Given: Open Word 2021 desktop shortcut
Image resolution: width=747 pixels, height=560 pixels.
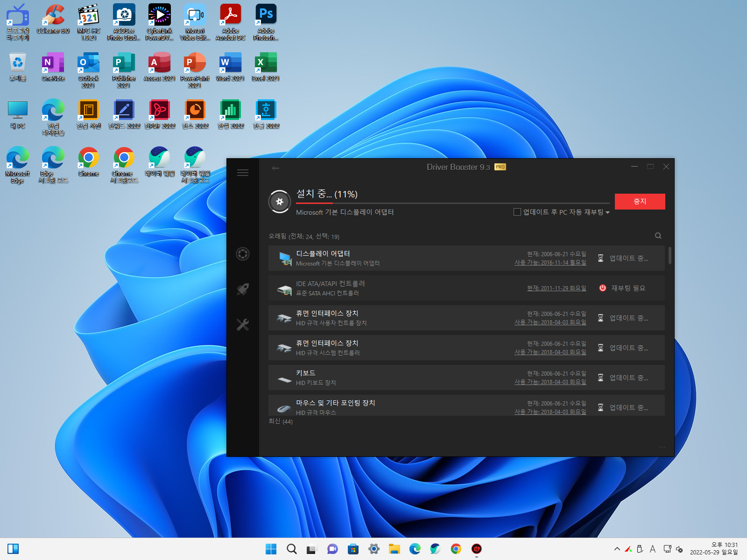Looking at the screenshot, I should [231, 67].
